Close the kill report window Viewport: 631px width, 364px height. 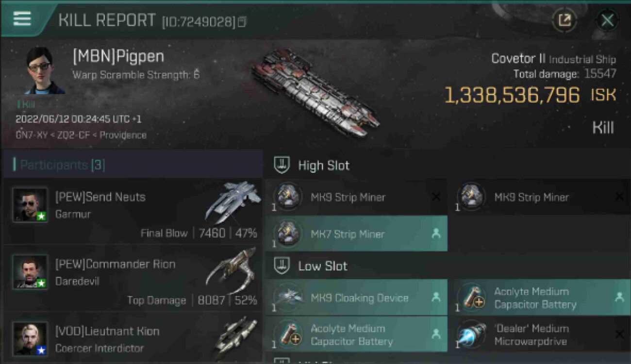pos(607,20)
